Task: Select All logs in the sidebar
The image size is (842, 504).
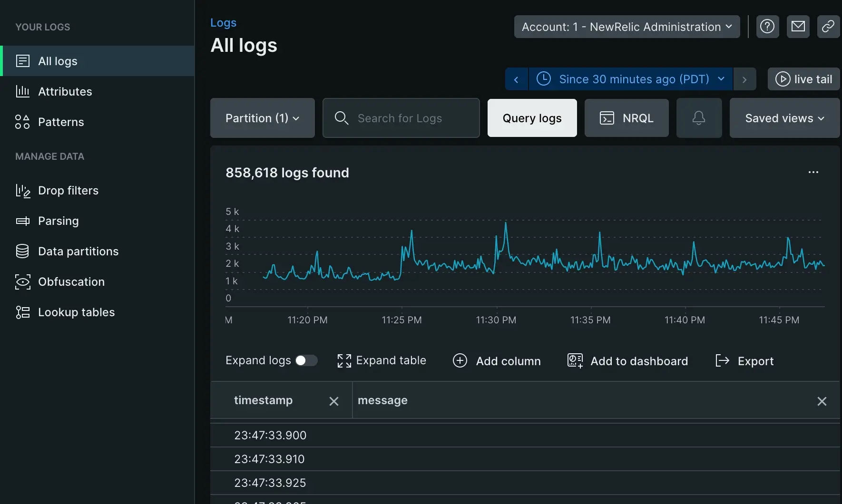Action: (x=97, y=61)
